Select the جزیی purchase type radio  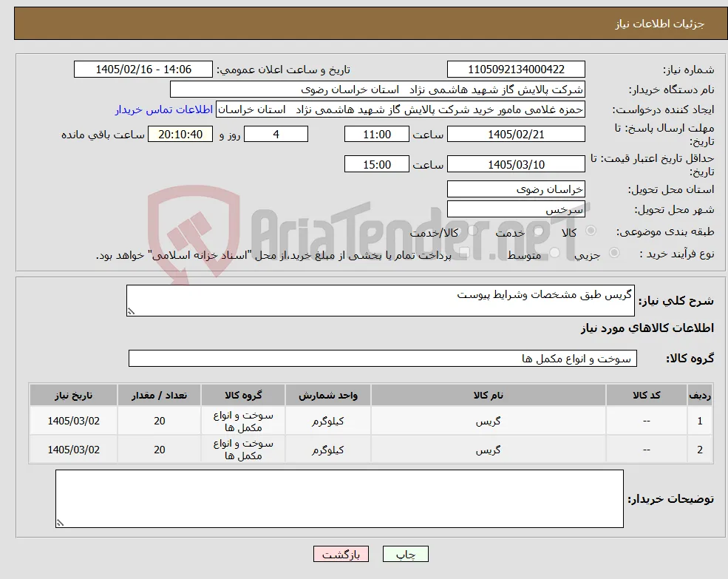(x=613, y=253)
